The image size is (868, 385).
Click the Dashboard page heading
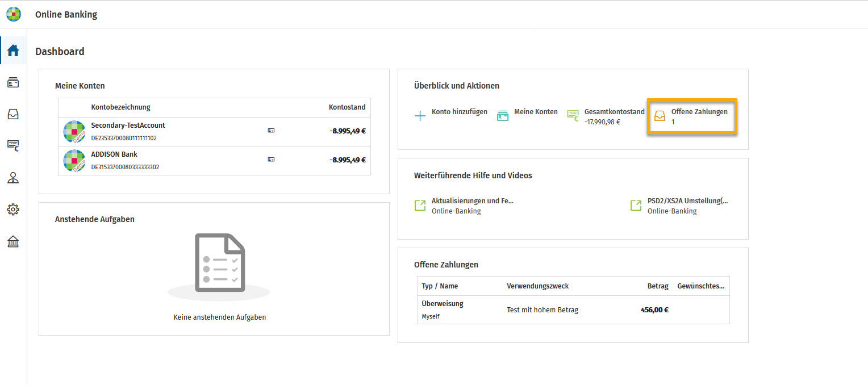click(x=60, y=51)
